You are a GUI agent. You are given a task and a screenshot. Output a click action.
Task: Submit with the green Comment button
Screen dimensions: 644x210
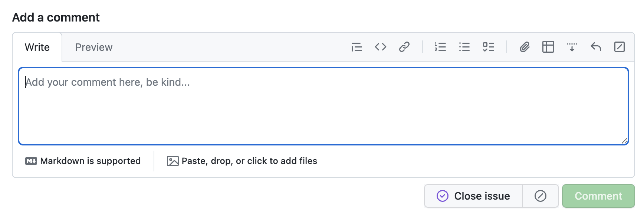(x=598, y=196)
